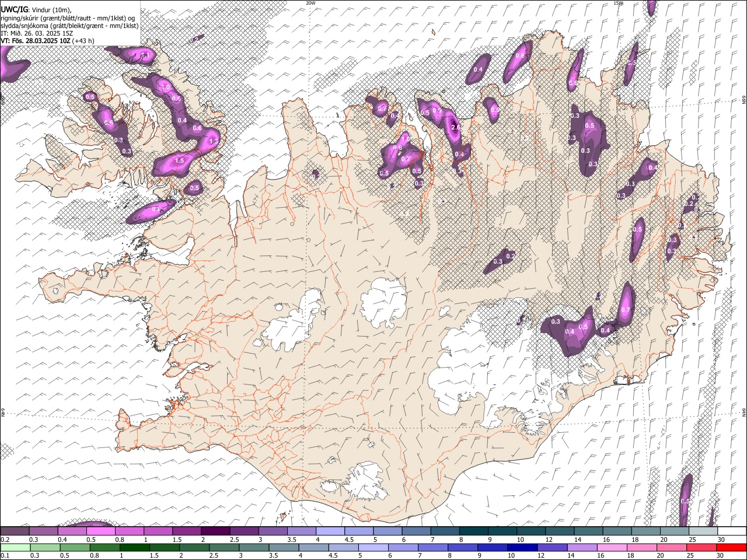
Task: Select the grey-blue rain swatch between 3.5 and 4
Action: [283, 547]
